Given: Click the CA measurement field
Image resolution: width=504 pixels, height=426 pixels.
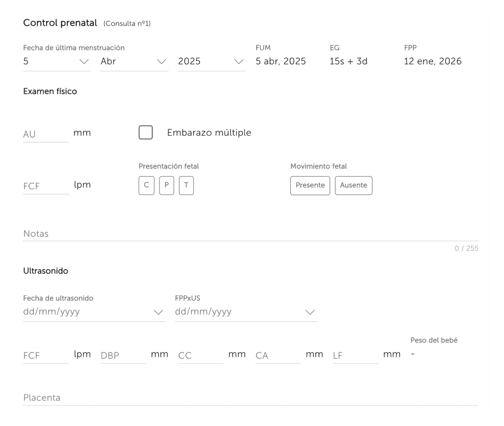Looking at the screenshot, I should point(278,356).
